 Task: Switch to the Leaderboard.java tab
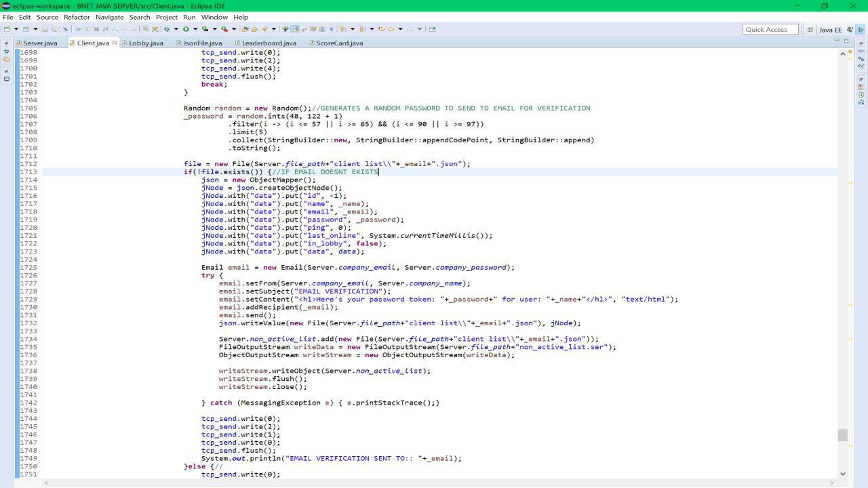(269, 43)
